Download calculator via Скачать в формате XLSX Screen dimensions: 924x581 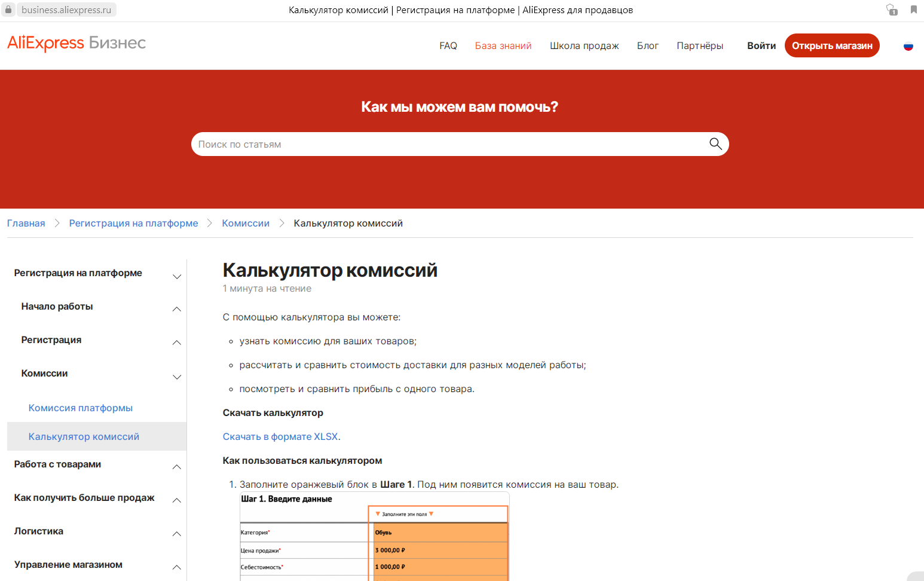[280, 436]
